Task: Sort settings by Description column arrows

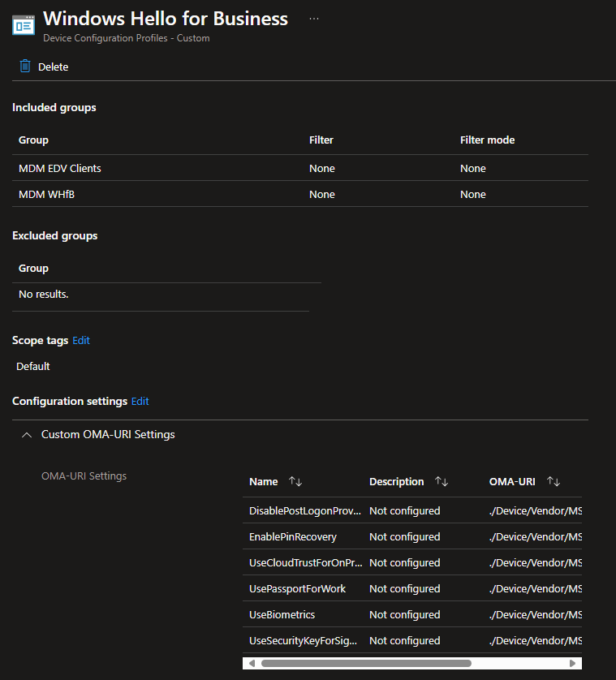Action: 442,482
